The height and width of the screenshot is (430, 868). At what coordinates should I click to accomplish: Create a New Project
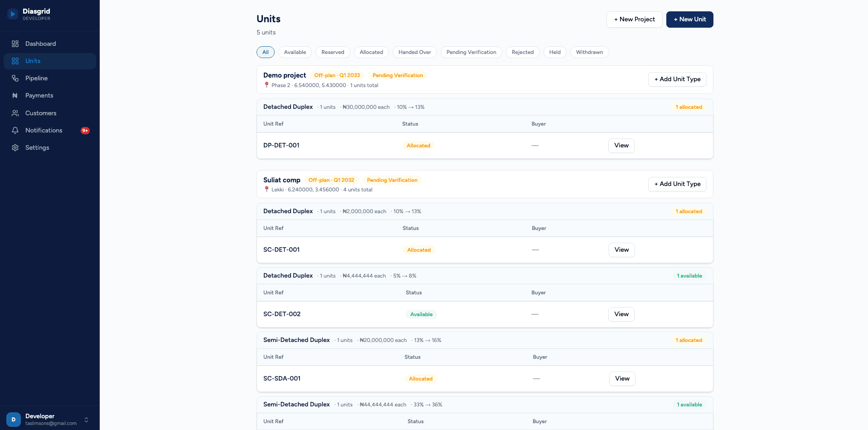pos(634,20)
